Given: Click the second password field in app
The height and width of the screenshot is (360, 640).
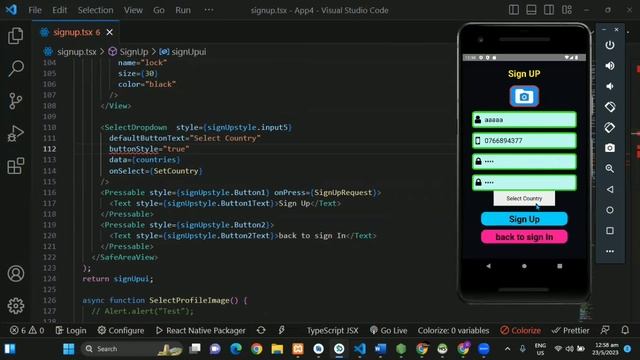Looking at the screenshot, I should pos(524,182).
